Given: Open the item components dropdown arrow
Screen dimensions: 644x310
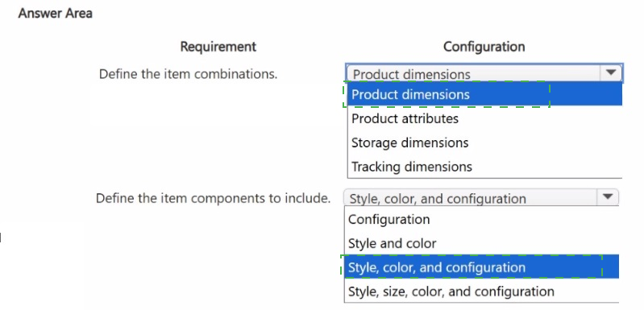Looking at the screenshot, I should pyautogui.click(x=608, y=196).
